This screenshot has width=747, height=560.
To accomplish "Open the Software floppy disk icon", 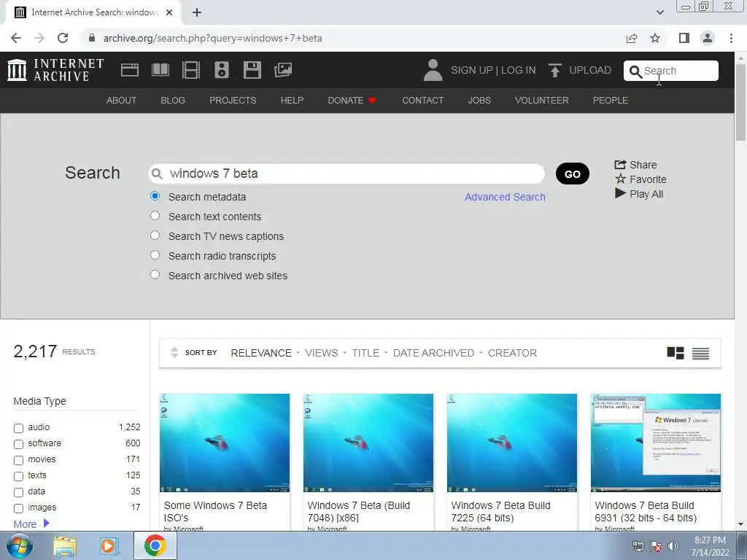I will pos(252,70).
